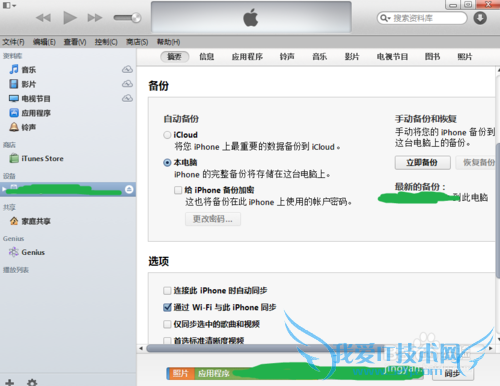Click the 立即备份 button

(422, 163)
